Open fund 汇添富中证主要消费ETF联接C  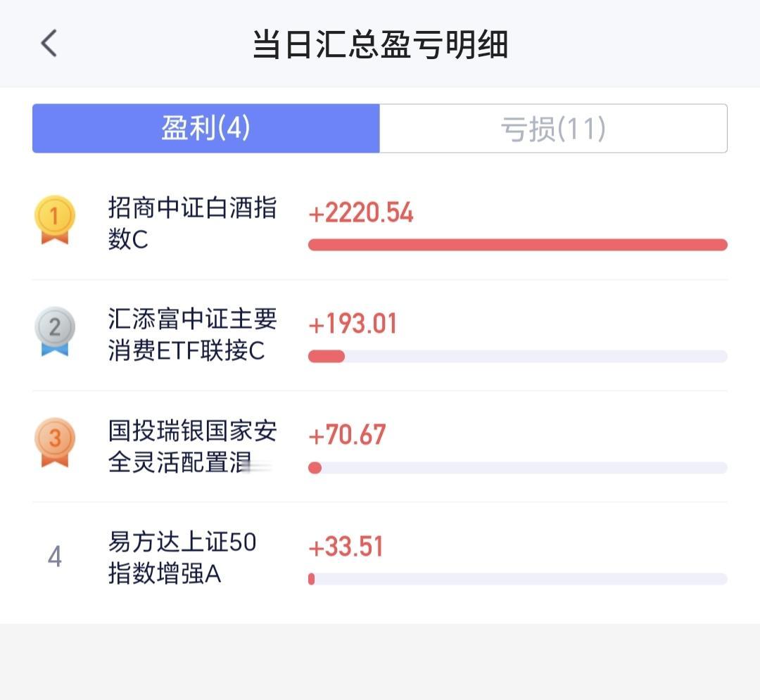pyautogui.click(x=192, y=335)
